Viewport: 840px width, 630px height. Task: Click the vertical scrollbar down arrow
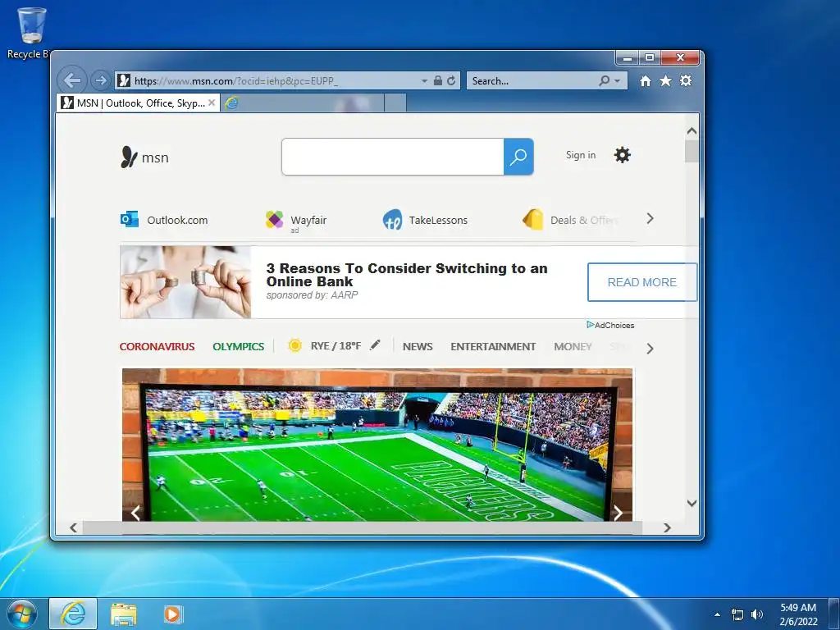[x=692, y=503]
